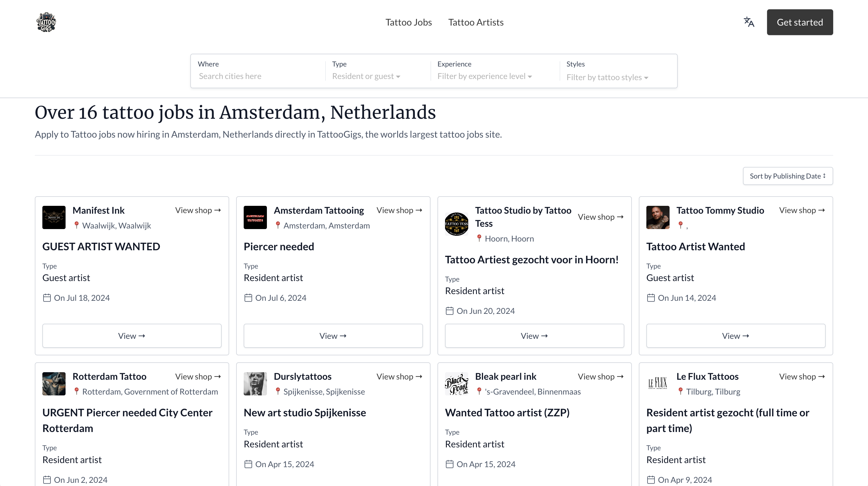The height and width of the screenshot is (486, 868).
Task: Click the Le Flux Tattoos shop name
Action: pyautogui.click(x=707, y=376)
